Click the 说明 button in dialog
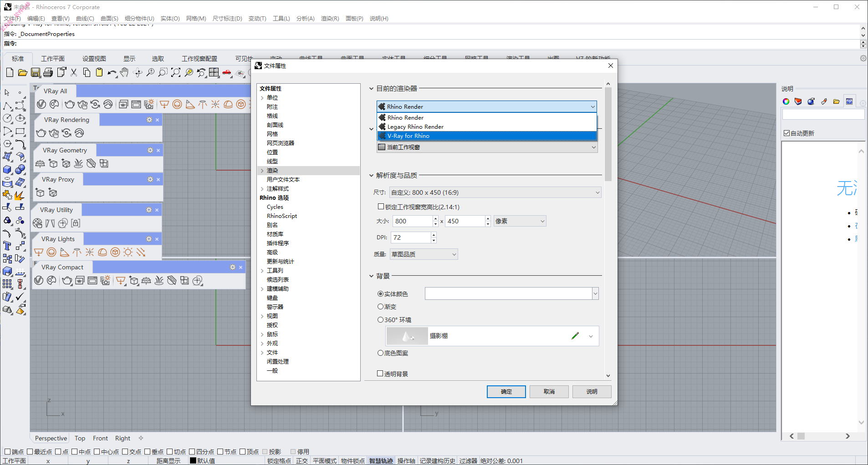 pos(592,391)
